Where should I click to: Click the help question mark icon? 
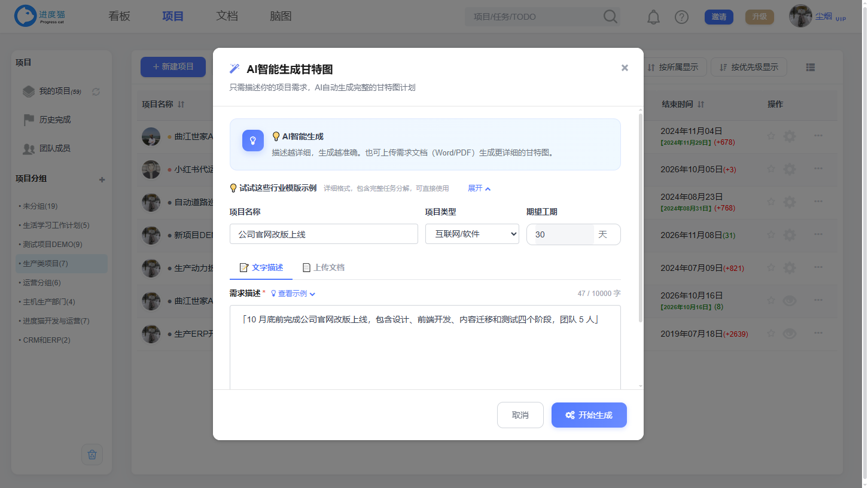(x=681, y=17)
